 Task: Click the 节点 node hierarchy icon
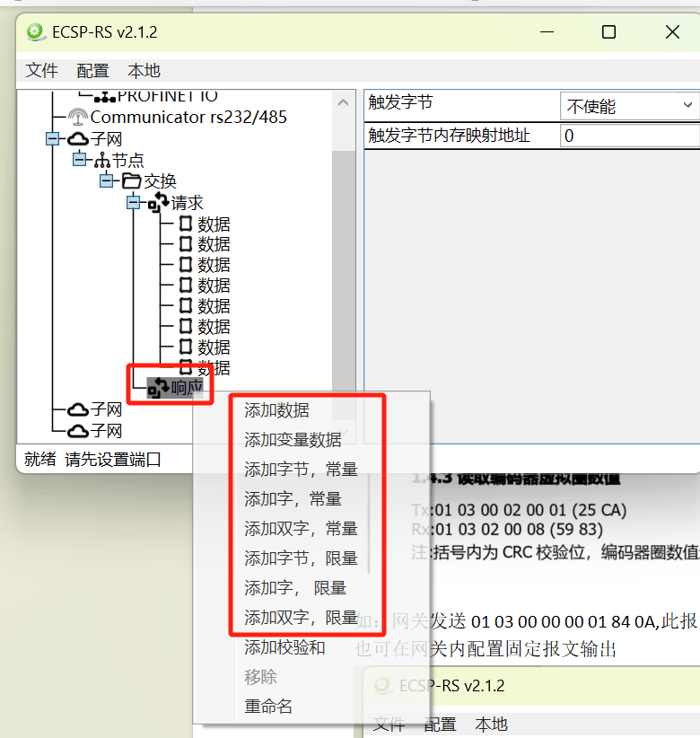pos(102,161)
